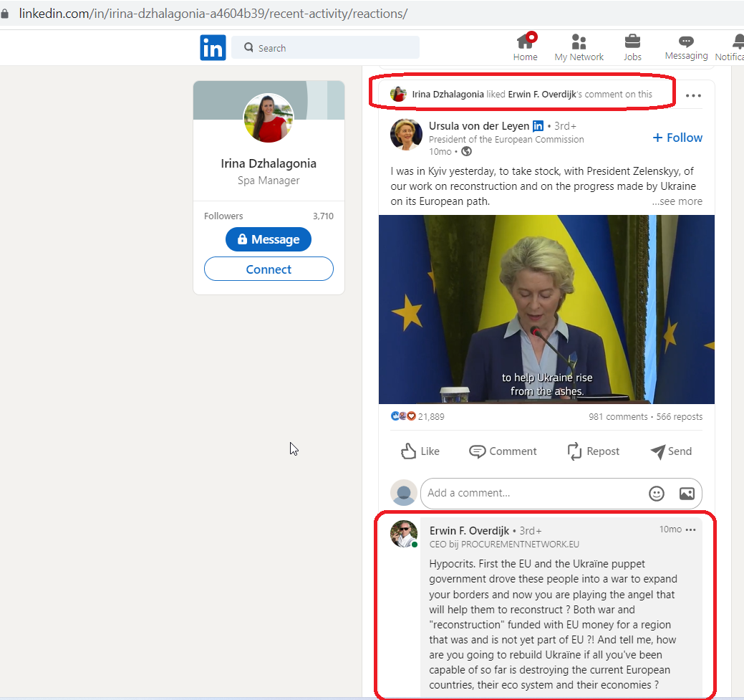744x700 pixels.
Task: Open the LinkedIn home logo
Action: click(213, 47)
